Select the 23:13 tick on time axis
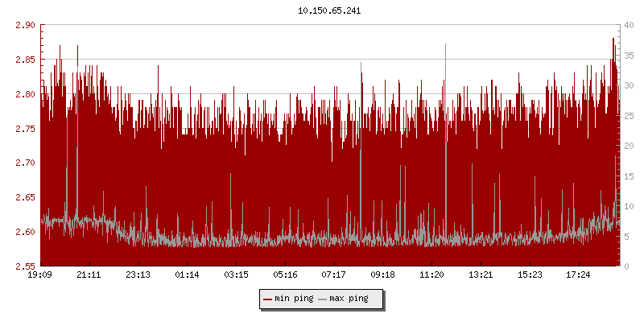The height and width of the screenshot is (322, 644). point(138,275)
